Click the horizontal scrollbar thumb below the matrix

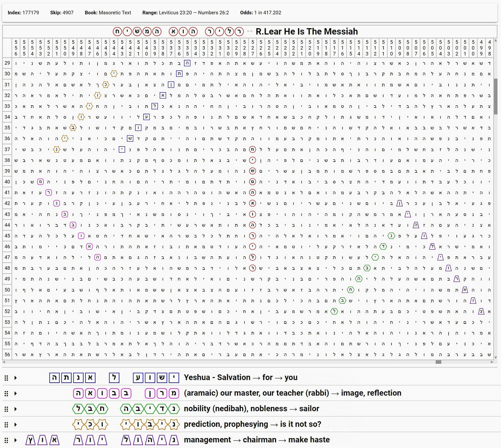[438, 362]
